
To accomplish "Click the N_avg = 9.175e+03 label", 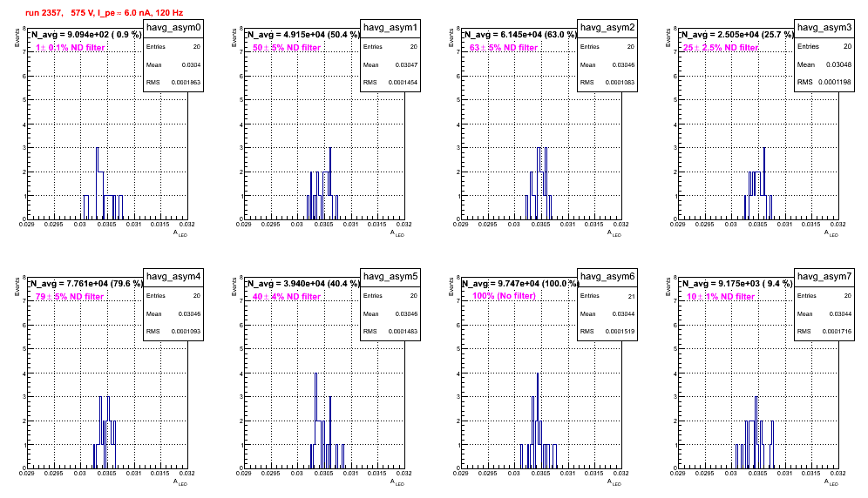I will (x=737, y=284).
